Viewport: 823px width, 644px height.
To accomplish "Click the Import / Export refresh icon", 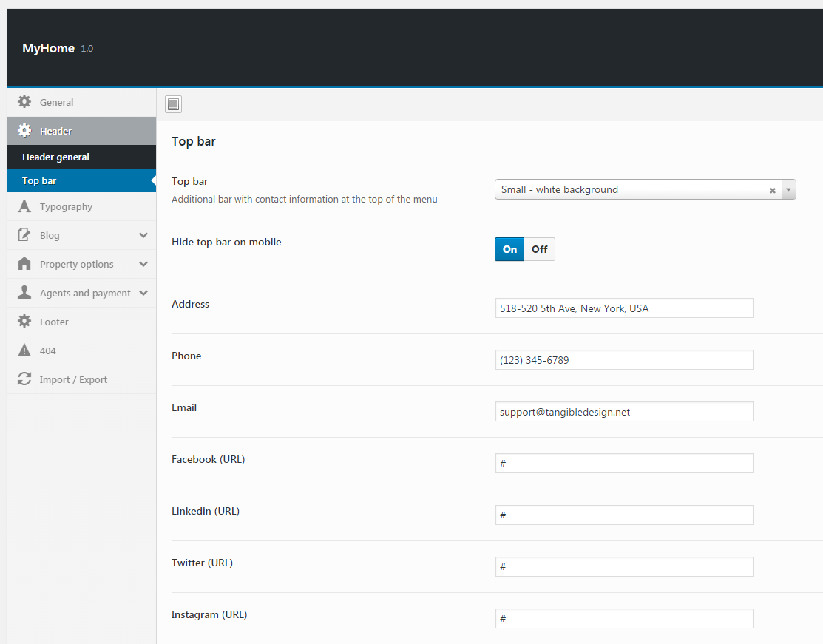I will tap(24, 379).
